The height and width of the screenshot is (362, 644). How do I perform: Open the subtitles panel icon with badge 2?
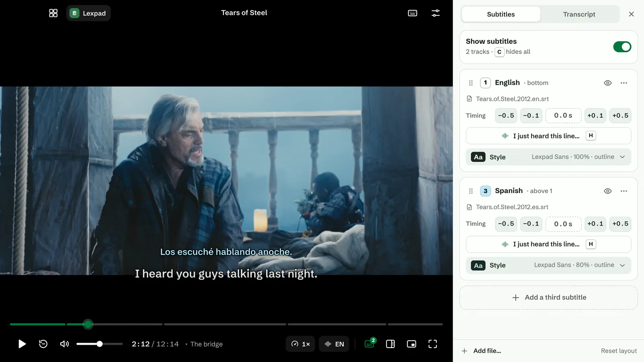369,343
